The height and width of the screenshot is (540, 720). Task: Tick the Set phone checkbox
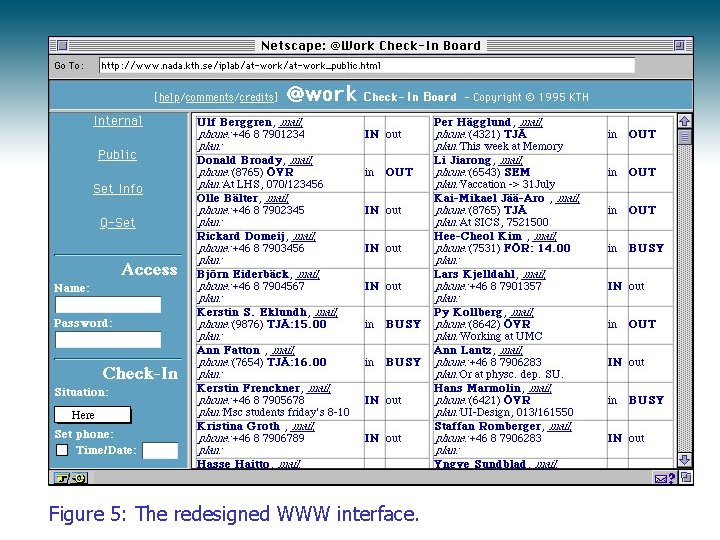pyautogui.click(x=62, y=450)
